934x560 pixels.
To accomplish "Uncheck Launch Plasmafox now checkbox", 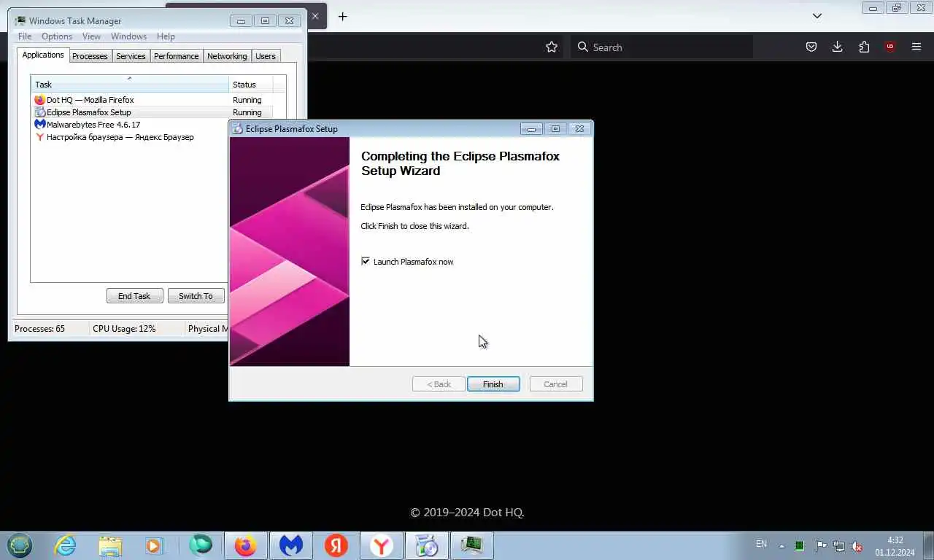I will click(x=366, y=261).
